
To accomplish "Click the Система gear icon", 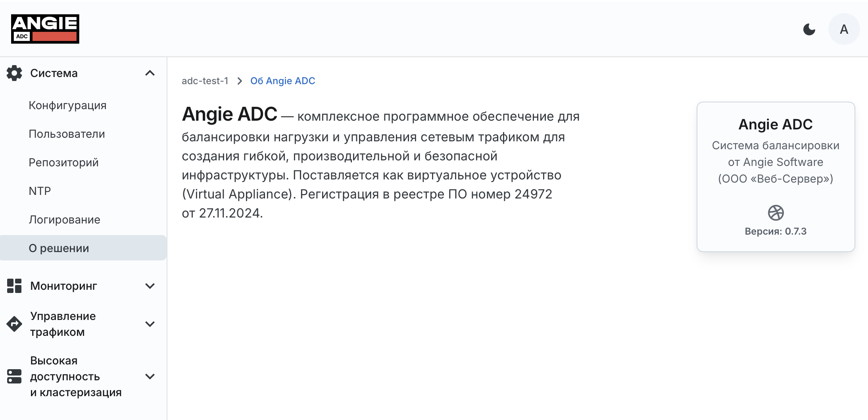I will 14,73.
